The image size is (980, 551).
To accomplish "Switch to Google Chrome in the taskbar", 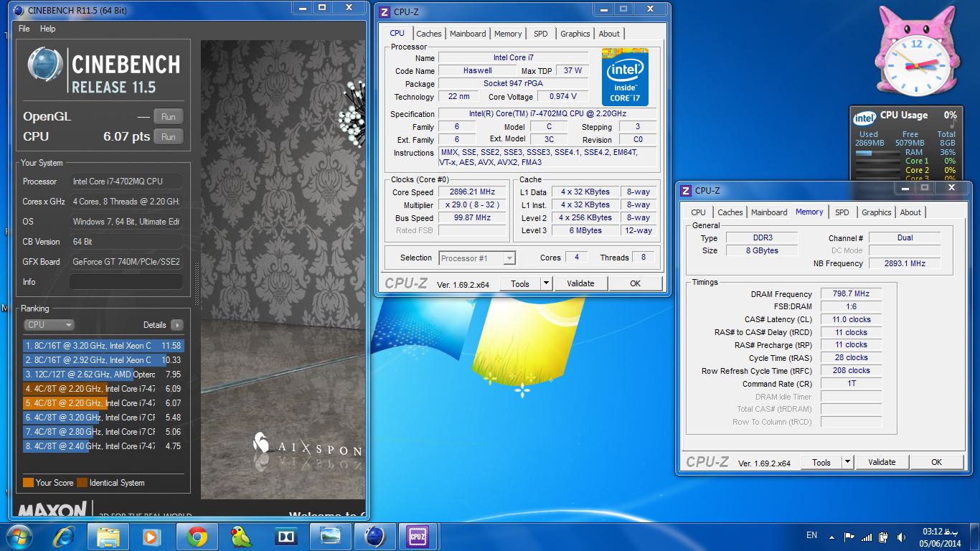I will point(197,537).
